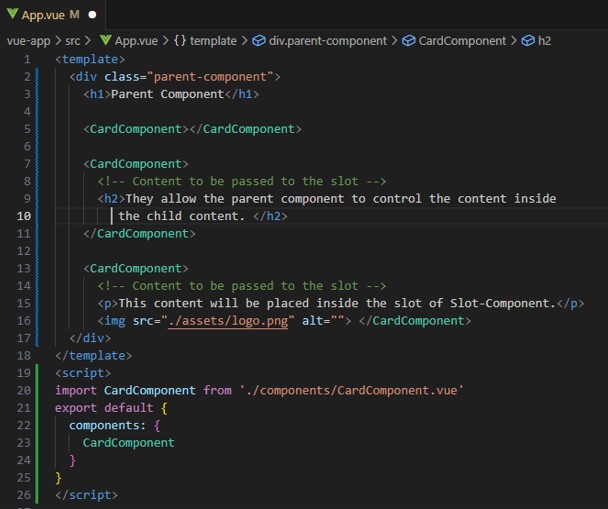Click 'Parent Component' heading text on line 3
Screen dimensions: 608x509
click(x=168, y=94)
